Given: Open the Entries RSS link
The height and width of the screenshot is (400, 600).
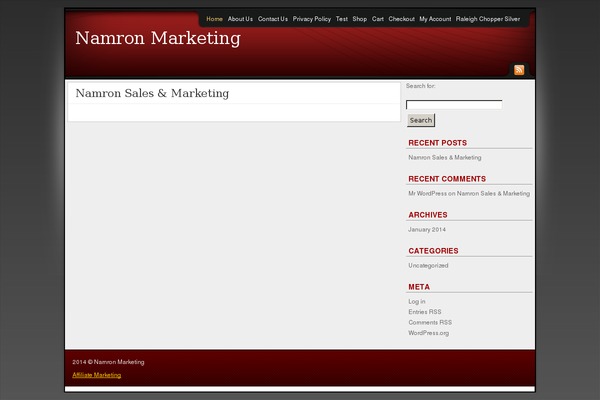Looking at the screenshot, I should click(424, 312).
